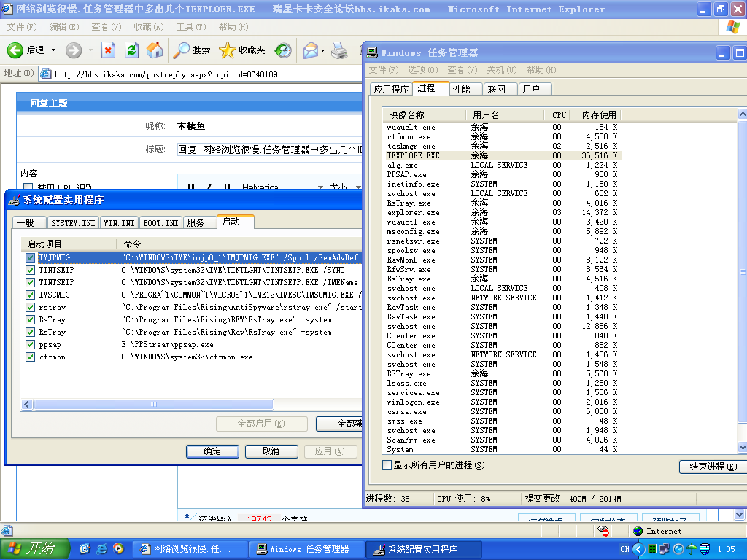747x560 pixels.
Task: Click IE Search magnifier icon
Action: click(x=181, y=50)
